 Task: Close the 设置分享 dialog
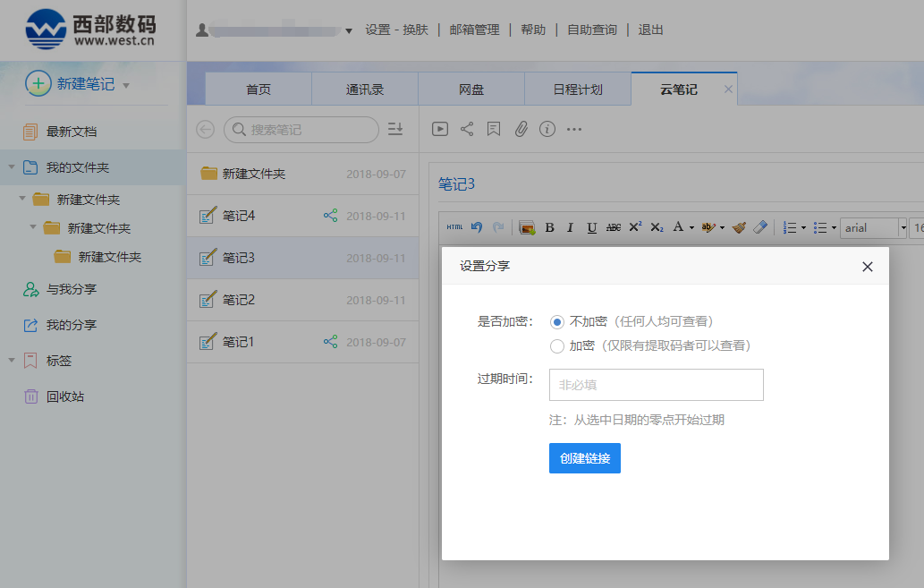coord(867,267)
